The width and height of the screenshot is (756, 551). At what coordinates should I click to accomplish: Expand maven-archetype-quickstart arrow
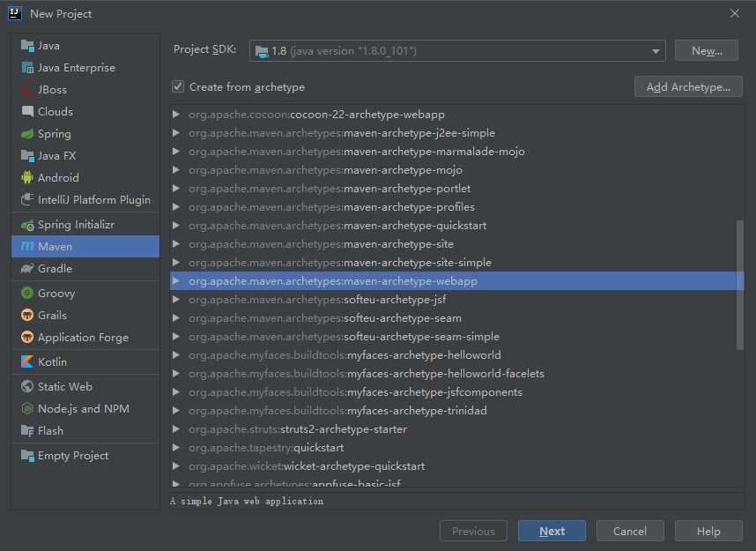176,226
